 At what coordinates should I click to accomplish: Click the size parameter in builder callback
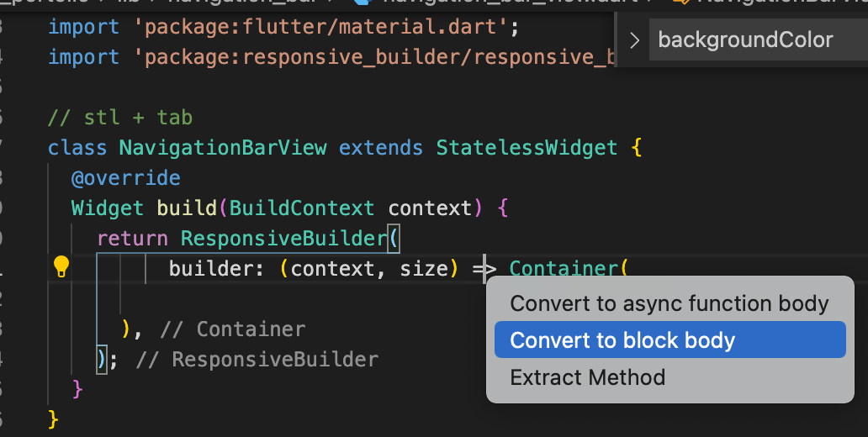coord(423,268)
